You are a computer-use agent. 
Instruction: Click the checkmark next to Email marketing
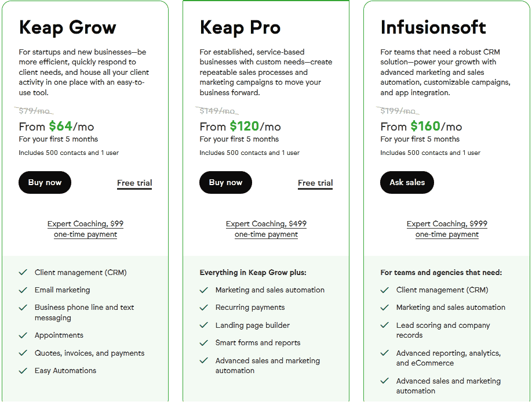click(x=23, y=290)
